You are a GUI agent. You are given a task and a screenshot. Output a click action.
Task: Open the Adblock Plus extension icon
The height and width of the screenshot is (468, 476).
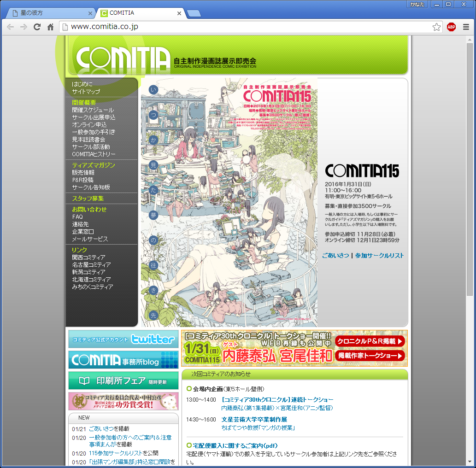(452, 27)
